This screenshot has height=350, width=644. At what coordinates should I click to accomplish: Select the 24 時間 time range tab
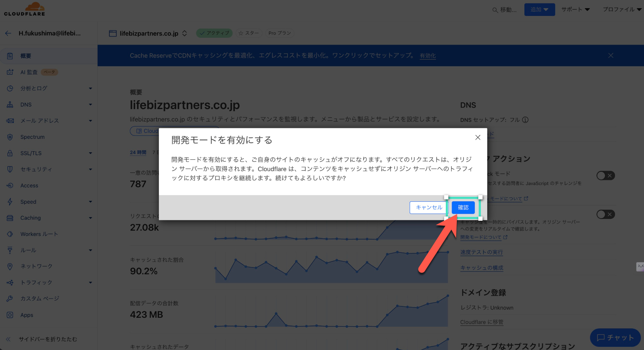pyautogui.click(x=138, y=152)
